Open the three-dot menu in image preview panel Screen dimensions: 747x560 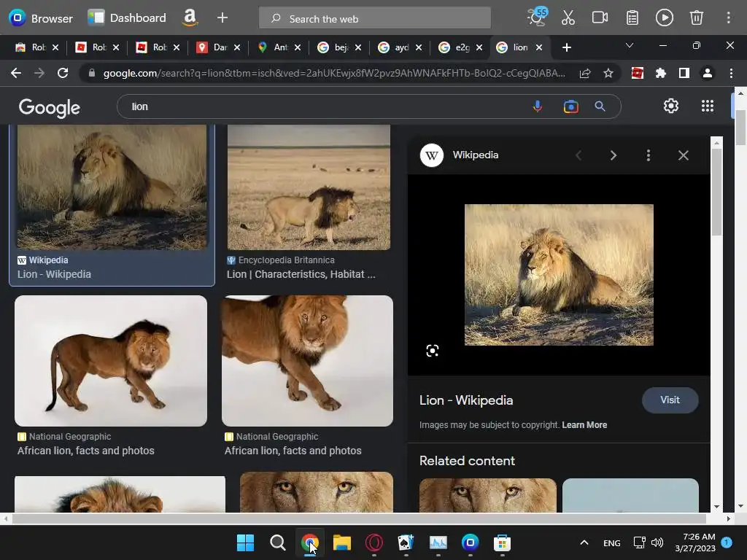(648, 155)
